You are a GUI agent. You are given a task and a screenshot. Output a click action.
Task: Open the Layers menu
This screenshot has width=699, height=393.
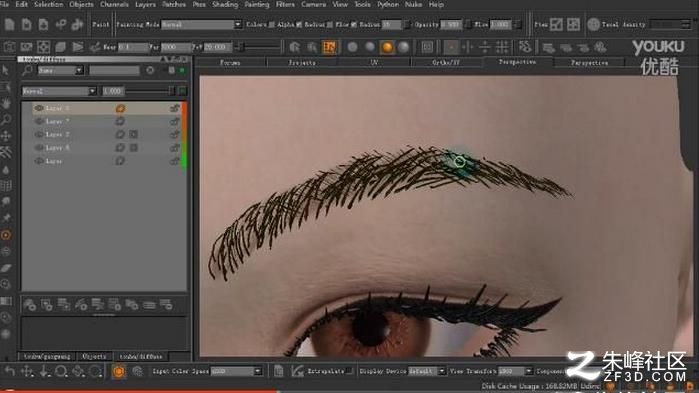click(x=145, y=4)
